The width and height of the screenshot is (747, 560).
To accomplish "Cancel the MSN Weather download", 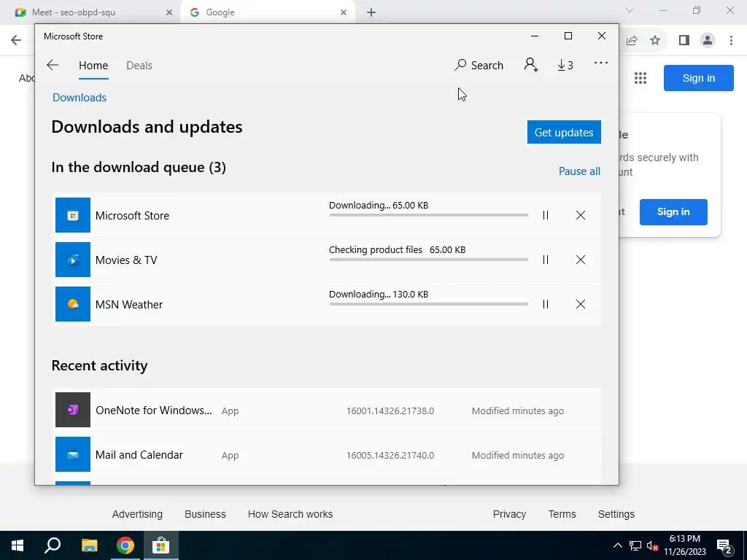I will (x=580, y=304).
